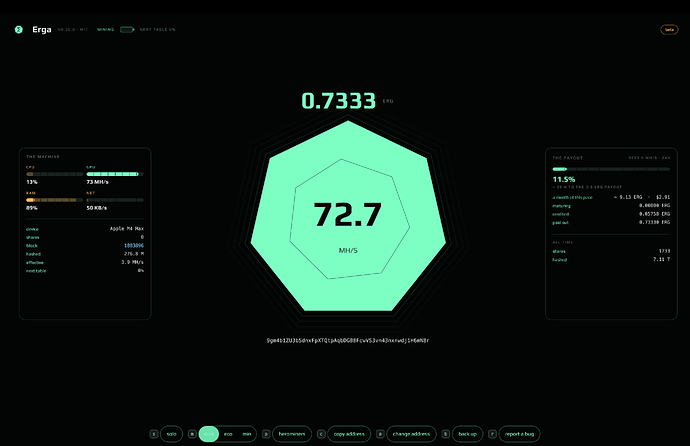The width and height of the screenshot is (690, 446).
Task: Click the NET traffic bar
Action: (115, 200)
